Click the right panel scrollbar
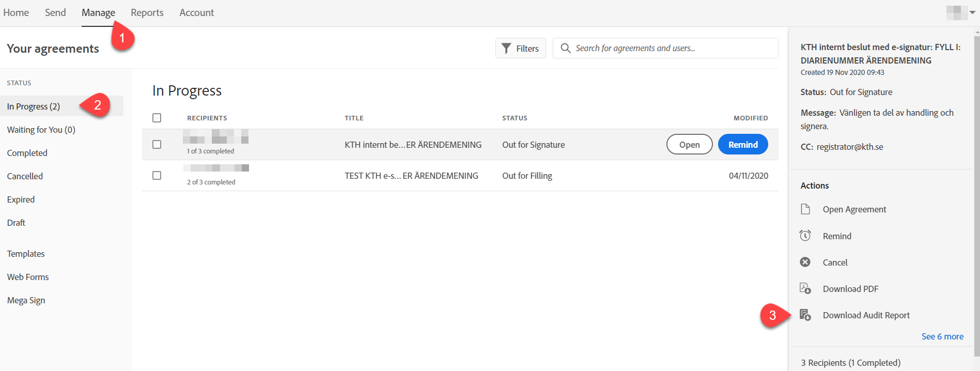 (x=976, y=196)
